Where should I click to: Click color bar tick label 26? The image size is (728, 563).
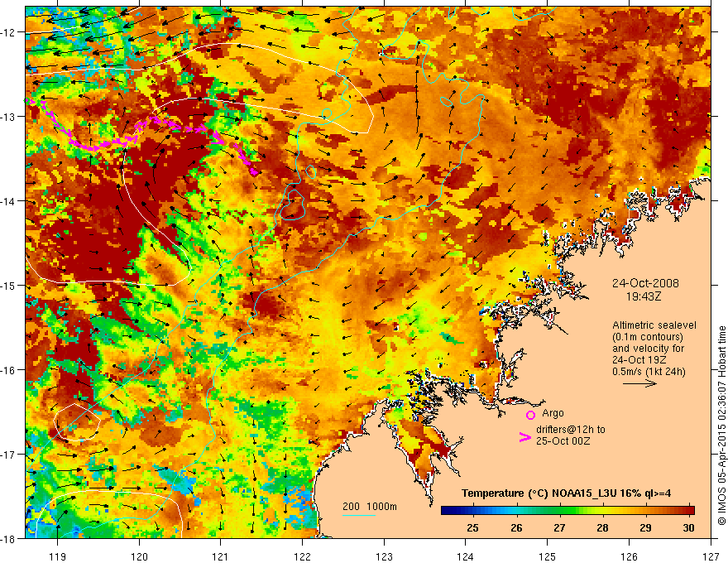[516, 527]
